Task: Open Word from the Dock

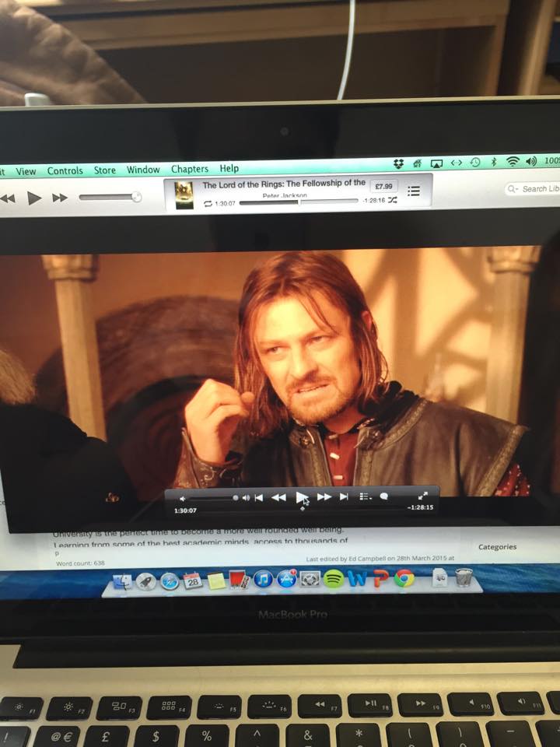Action: [x=358, y=579]
